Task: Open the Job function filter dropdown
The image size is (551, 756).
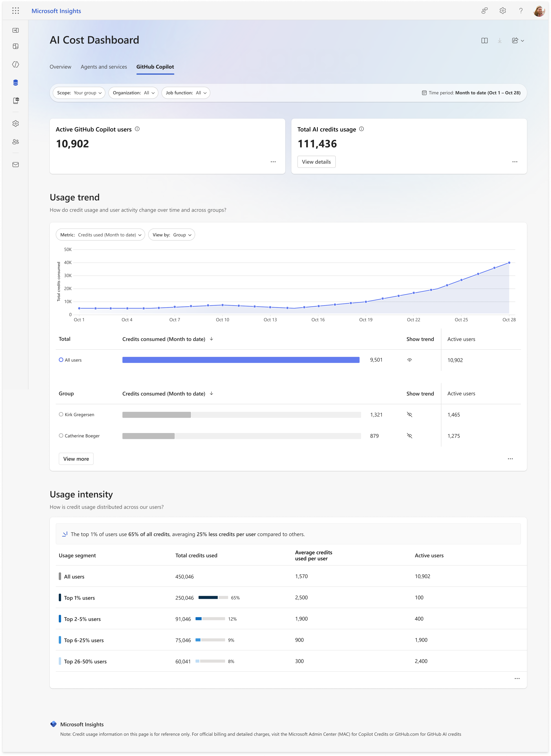Action: 186,93
